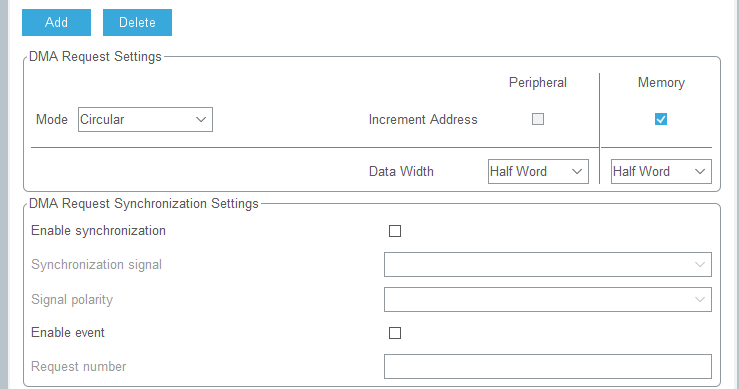The width and height of the screenshot is (739, 389).
Task: Expand the Signal polarity dropdown
Action: point(548,299)
